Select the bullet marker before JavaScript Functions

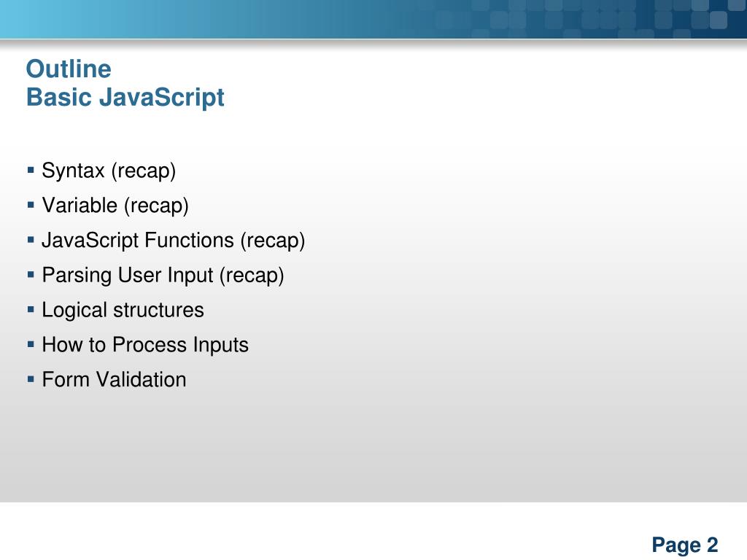pos(31,239)
